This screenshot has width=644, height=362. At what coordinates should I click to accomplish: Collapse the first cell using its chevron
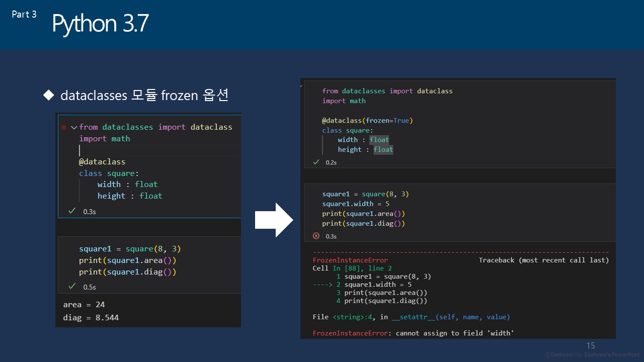[x=74, y=128]
